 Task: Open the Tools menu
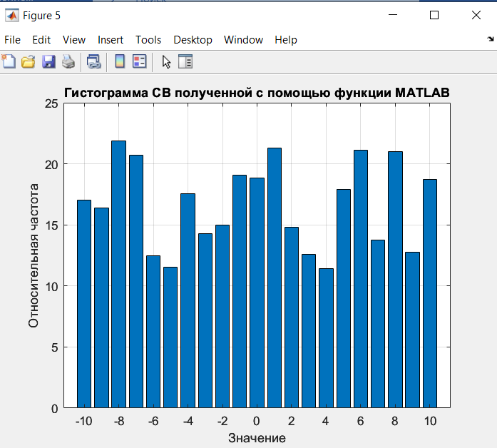pos(148,40)
